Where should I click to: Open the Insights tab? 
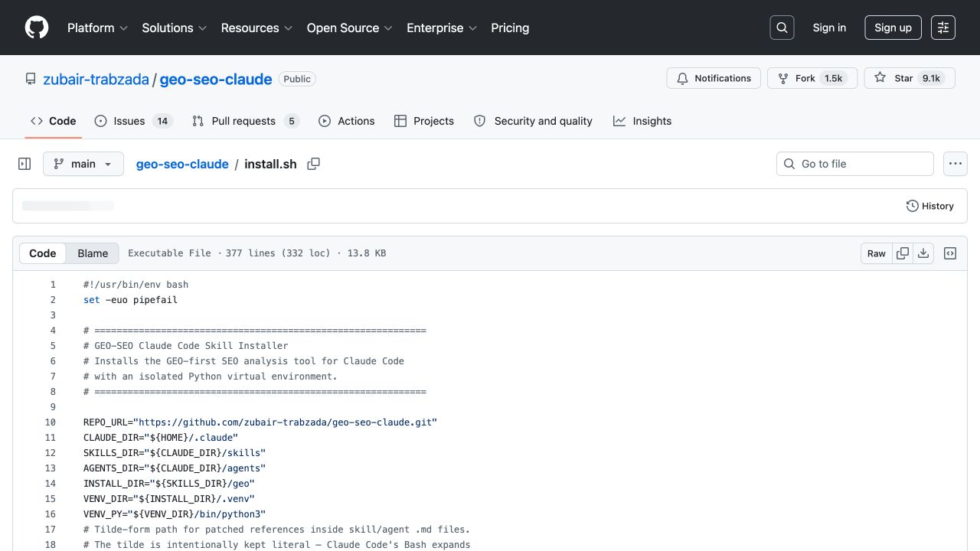pyautogui.click(x=642, y=121)
